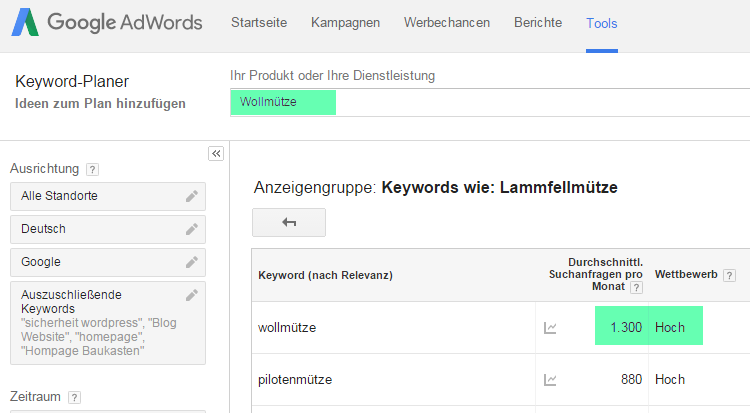Viewport: 750px width, 413px height.
Task: Open the Werbechancen tab
Action: click(x=447, y=22)
